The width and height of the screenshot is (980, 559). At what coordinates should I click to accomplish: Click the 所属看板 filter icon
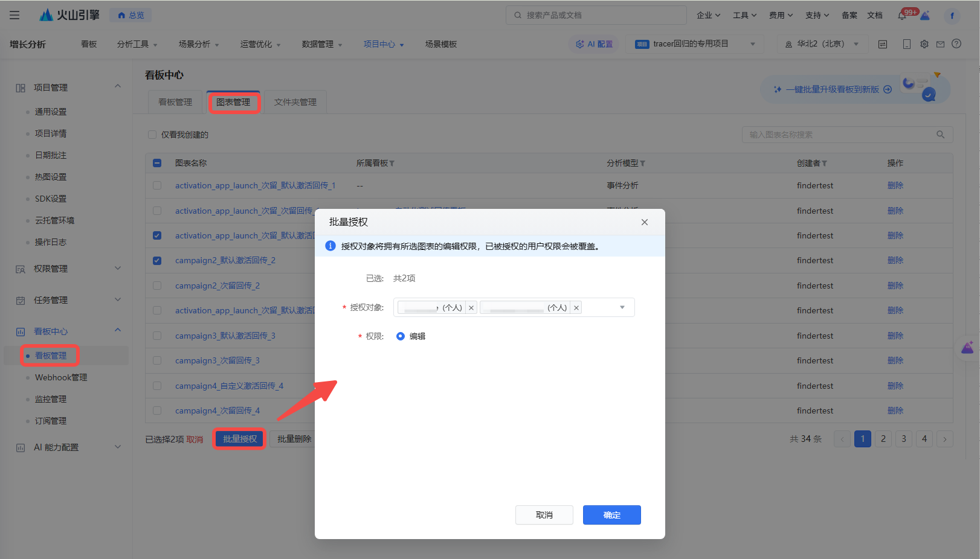pos(392,164)
